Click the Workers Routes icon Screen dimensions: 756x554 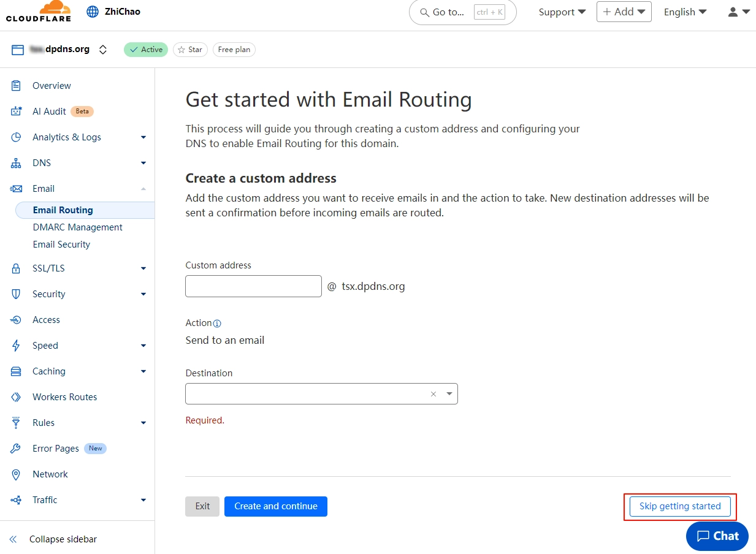click(17, 397)
